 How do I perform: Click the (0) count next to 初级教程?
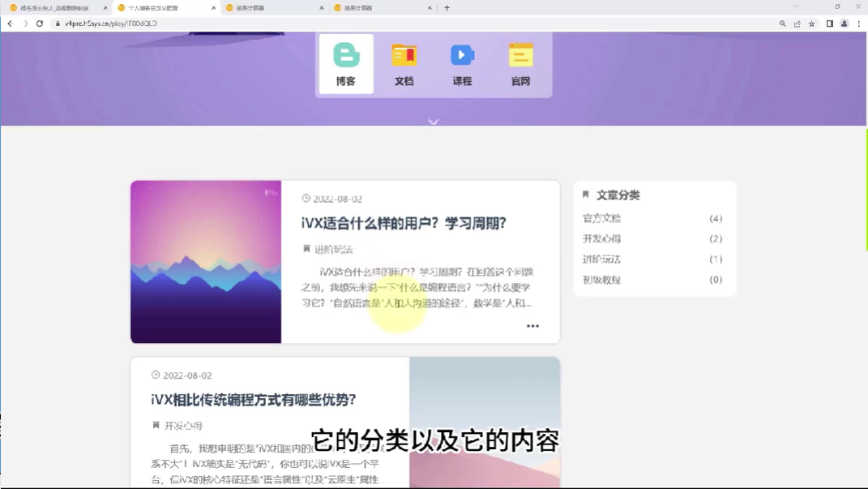pyautogui.click(x=716, y=280)
